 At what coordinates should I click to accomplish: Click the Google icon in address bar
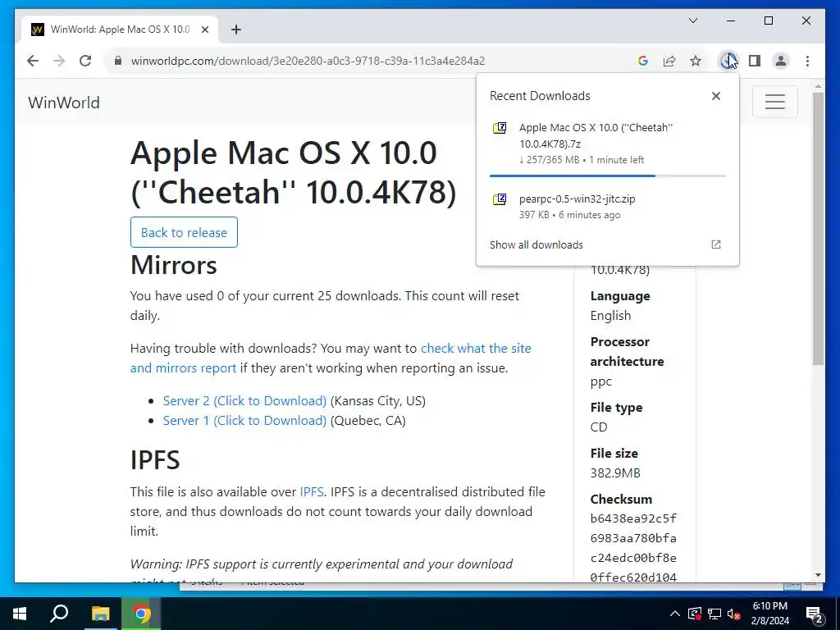[643, 61]
